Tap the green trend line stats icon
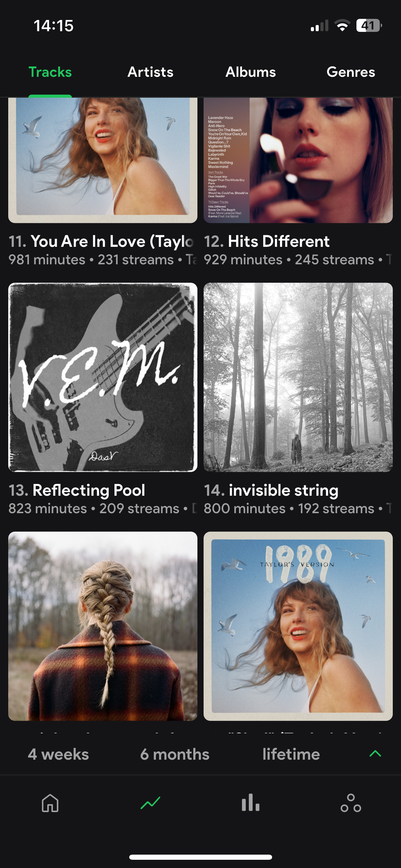Viewport: 401px width, 868px height. pos(150,803)
